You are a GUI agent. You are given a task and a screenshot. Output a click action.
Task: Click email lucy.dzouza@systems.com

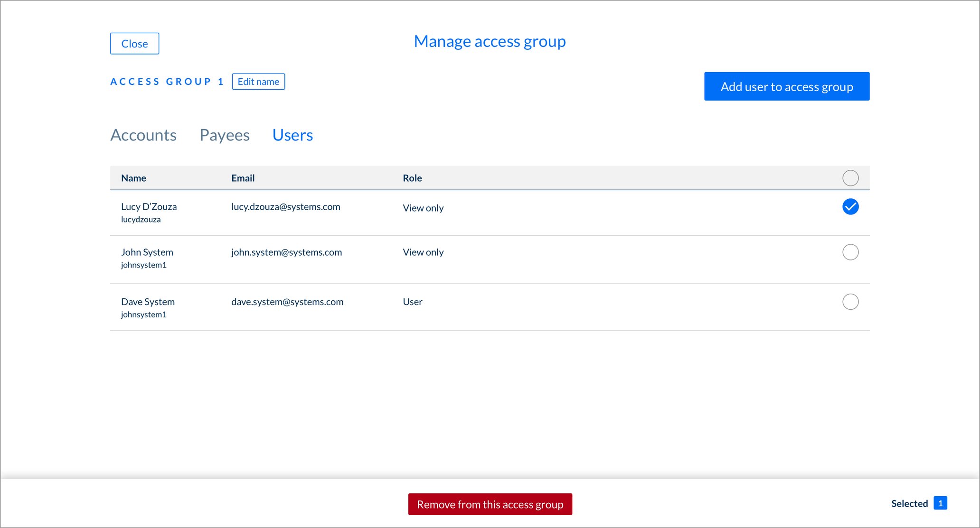coord(285,206)
